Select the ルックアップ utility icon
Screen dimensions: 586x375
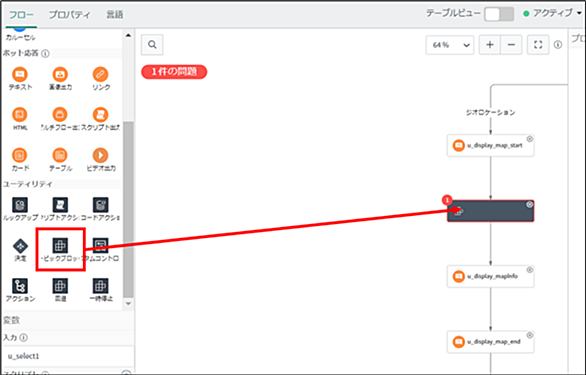click(x=20, y=205)
